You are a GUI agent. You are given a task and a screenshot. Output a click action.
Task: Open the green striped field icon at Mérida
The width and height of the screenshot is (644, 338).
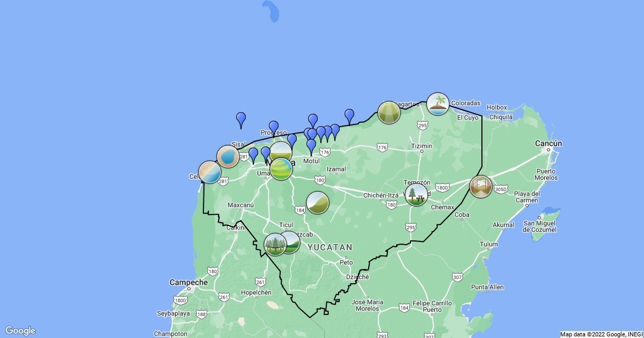point(281,168)
